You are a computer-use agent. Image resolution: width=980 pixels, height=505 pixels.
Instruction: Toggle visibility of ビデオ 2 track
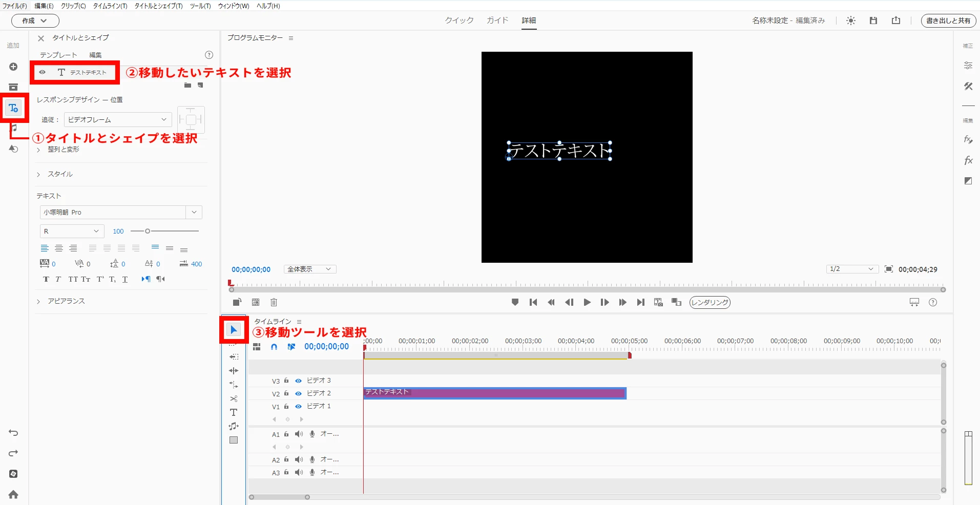click(298, 393)
